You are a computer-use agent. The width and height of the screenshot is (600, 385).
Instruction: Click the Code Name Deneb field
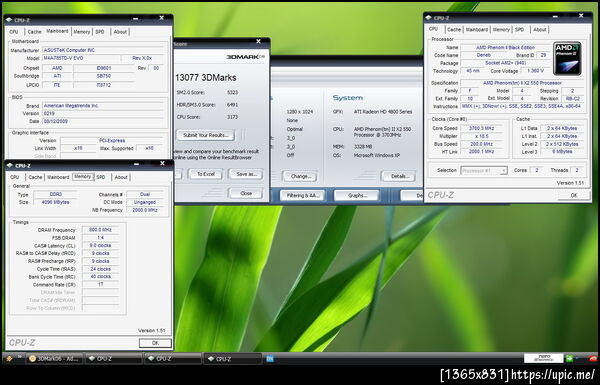pyautogui.click(x=484, y=55)
